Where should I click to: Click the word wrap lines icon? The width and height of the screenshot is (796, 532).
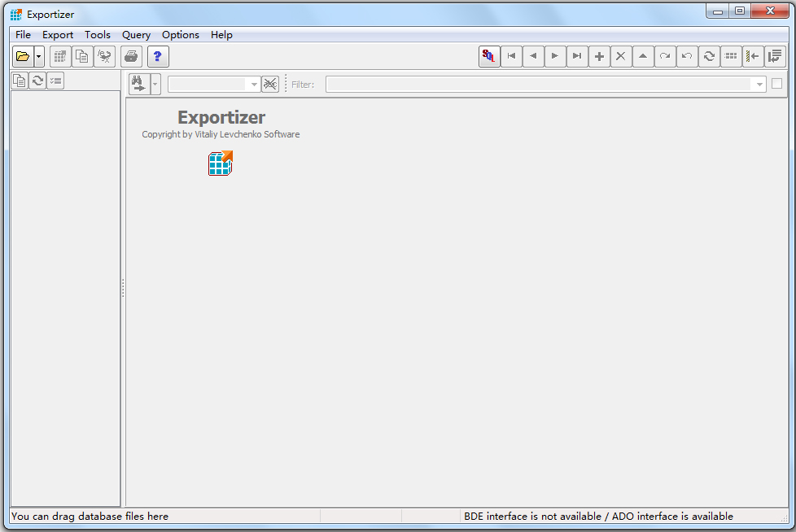pos(775,56)
